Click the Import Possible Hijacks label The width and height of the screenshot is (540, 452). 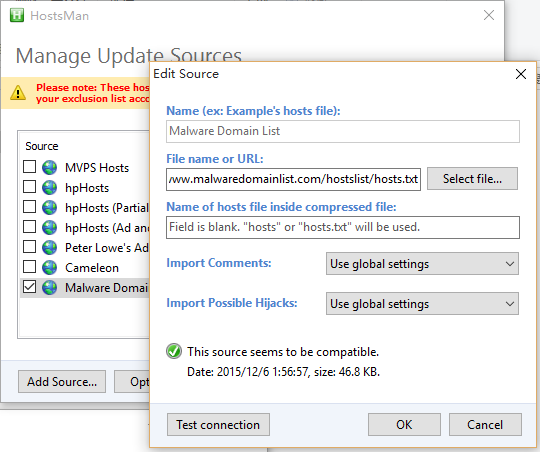coord(232,303)
